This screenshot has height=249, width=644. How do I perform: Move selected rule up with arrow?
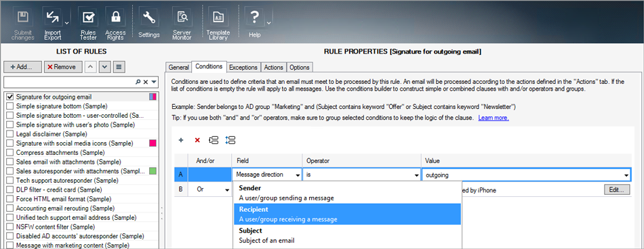pos(92,67)
